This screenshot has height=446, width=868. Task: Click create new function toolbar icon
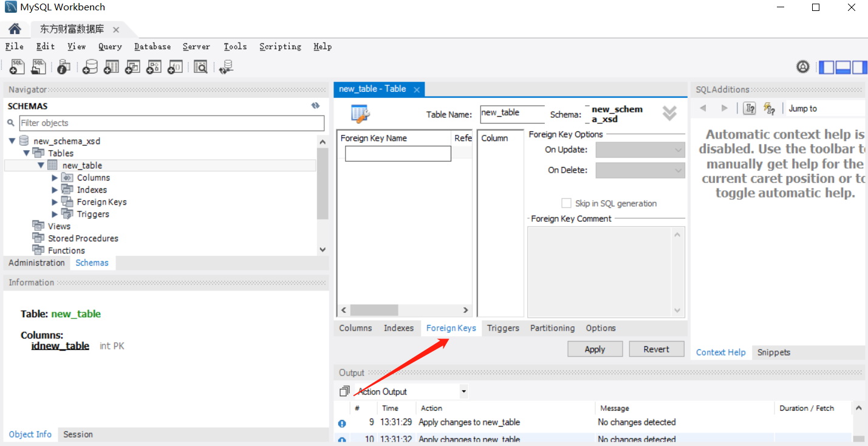[175, 67]
